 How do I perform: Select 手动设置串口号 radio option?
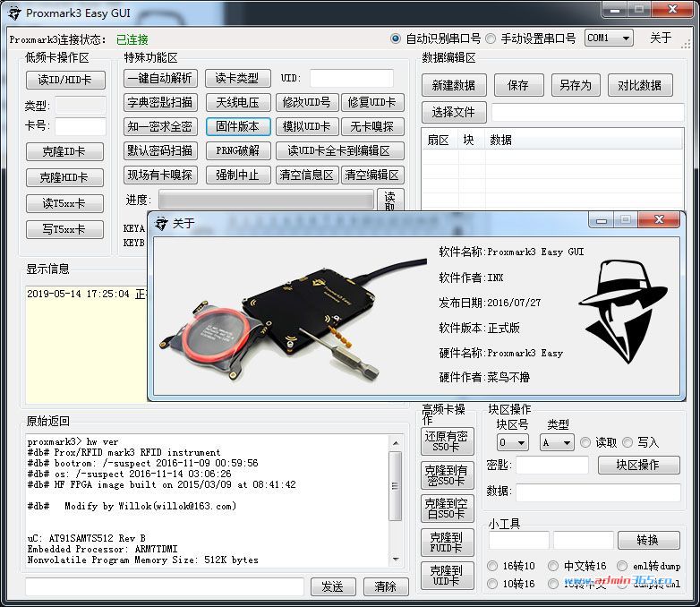point(491,38)
